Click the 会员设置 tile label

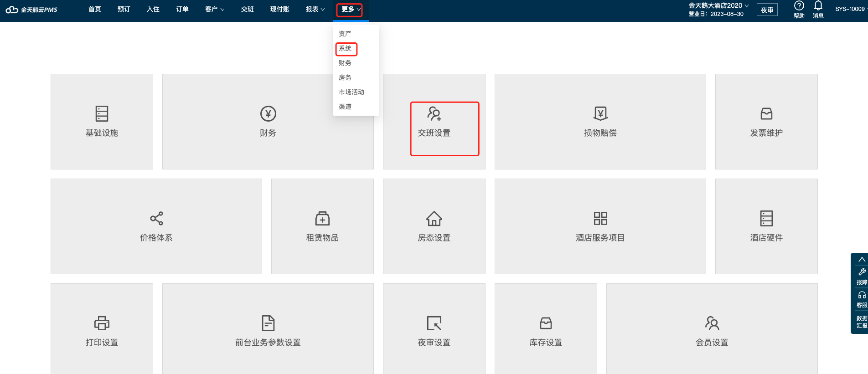pos(712,343)
